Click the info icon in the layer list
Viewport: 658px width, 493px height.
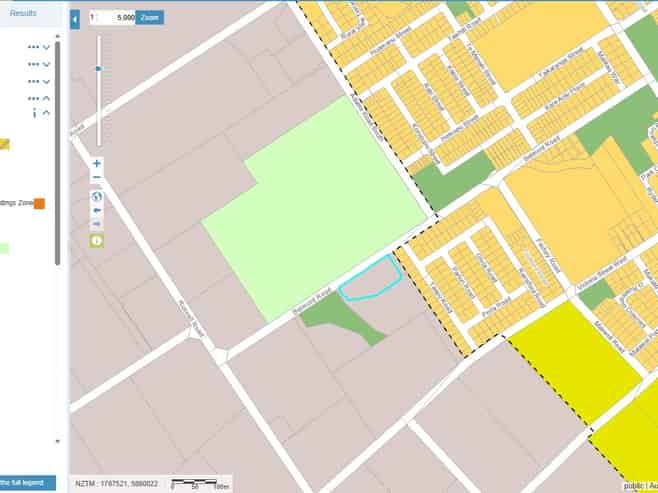point(34,113)
